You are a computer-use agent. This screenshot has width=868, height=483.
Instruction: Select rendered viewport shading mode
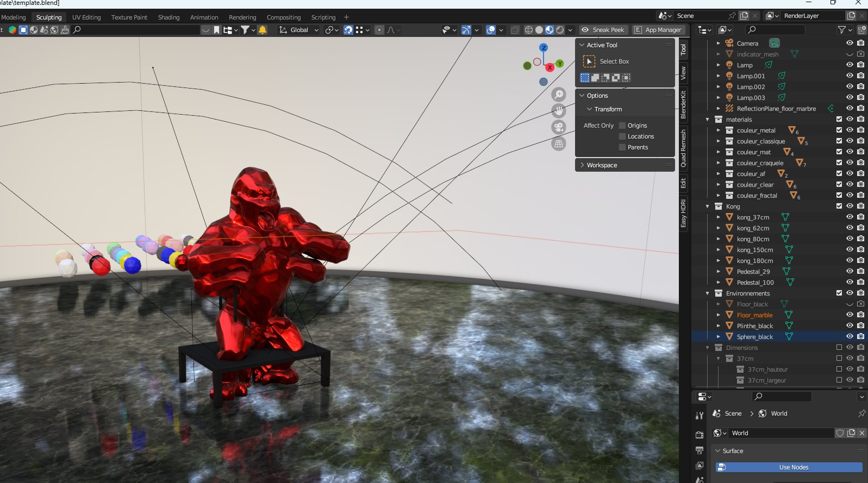tap(560, 30)
